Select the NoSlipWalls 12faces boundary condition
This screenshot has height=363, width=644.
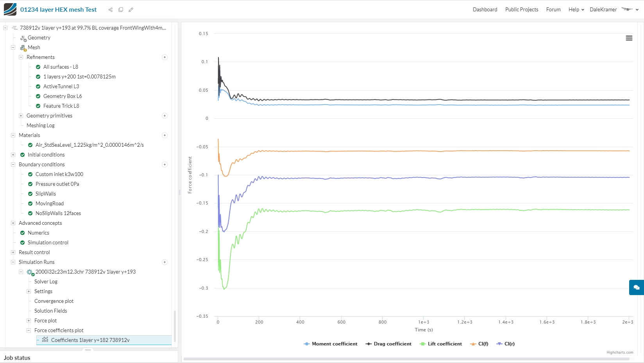[58, 214]
